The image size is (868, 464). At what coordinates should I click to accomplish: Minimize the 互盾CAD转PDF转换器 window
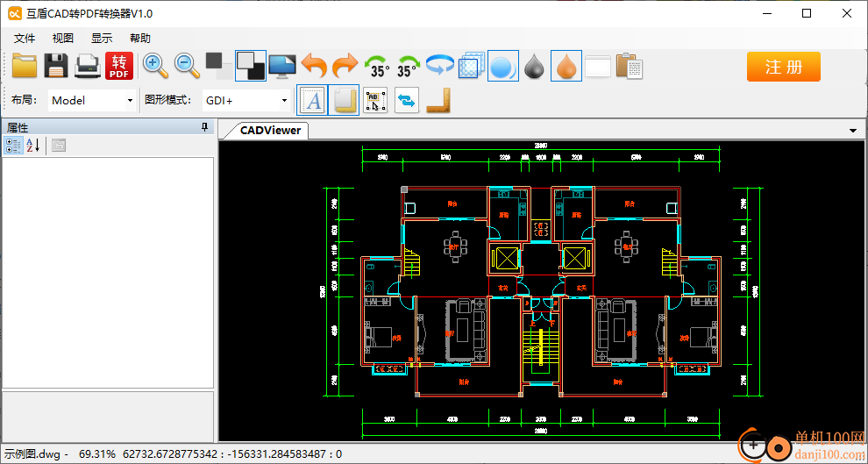766,14
